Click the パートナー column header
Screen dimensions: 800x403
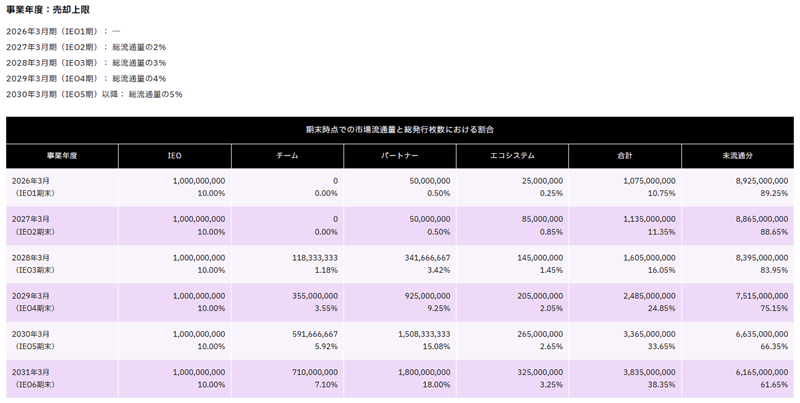tap(400, 156)
